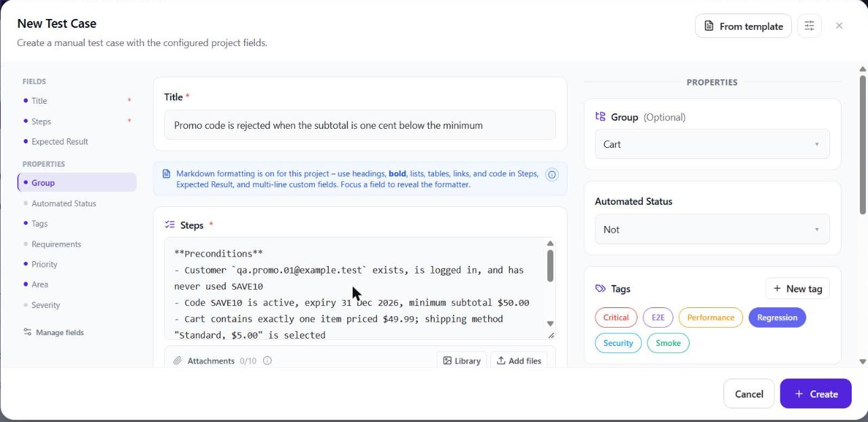Click the info icon in markdown notice

coord(552,174)
